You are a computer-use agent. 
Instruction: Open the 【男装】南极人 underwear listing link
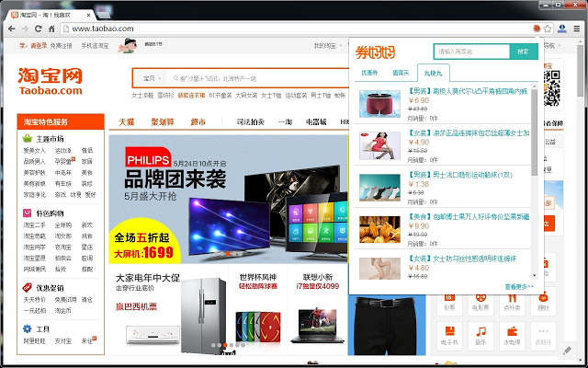click(x=468, y=91)
